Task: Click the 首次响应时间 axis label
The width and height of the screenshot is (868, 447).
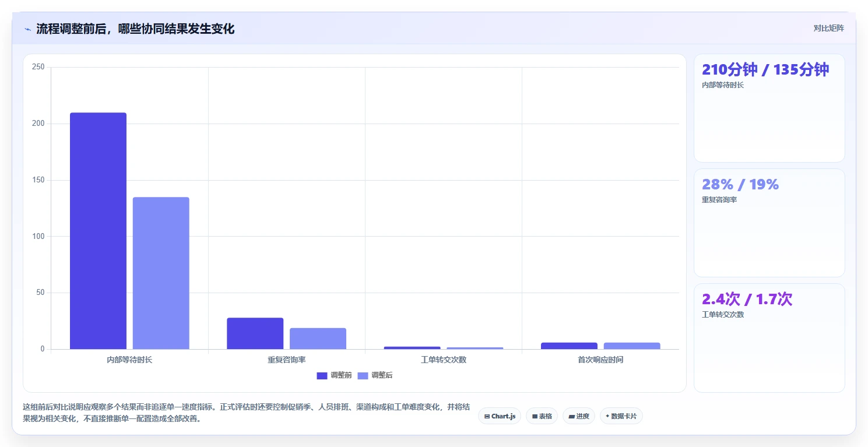Action: pyautogui.click(x=600, y=360)
